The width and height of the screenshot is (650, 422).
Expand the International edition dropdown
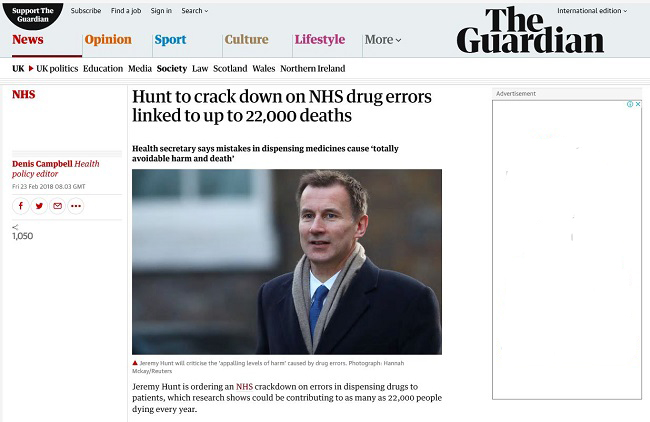[x=595, y=10]
